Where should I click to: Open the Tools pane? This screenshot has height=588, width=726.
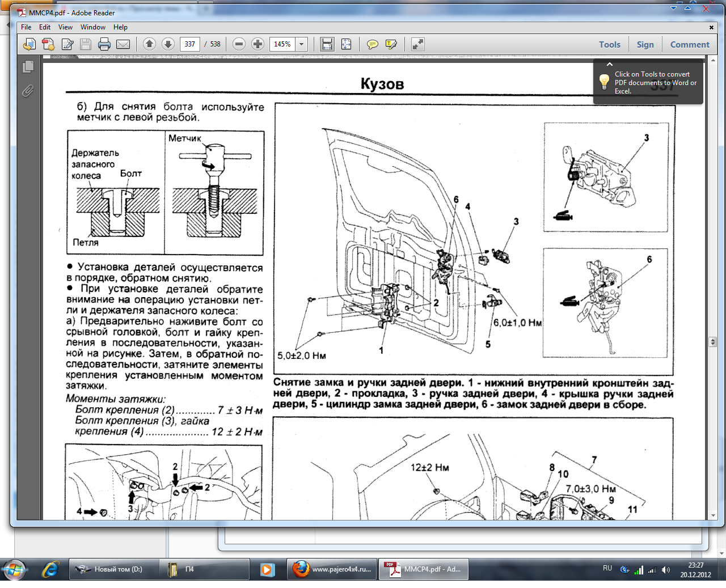[x=609, y=45]
